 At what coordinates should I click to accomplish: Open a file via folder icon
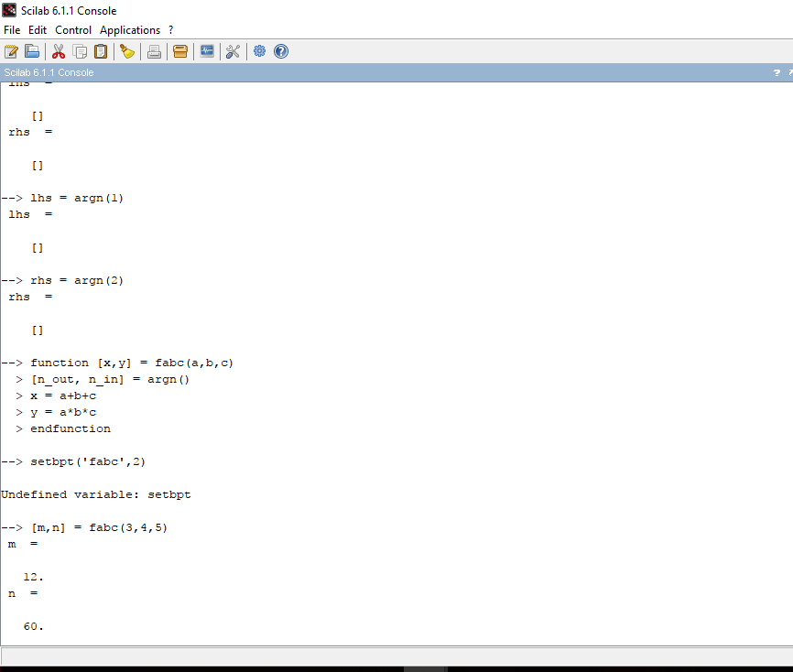coord(32,51)
